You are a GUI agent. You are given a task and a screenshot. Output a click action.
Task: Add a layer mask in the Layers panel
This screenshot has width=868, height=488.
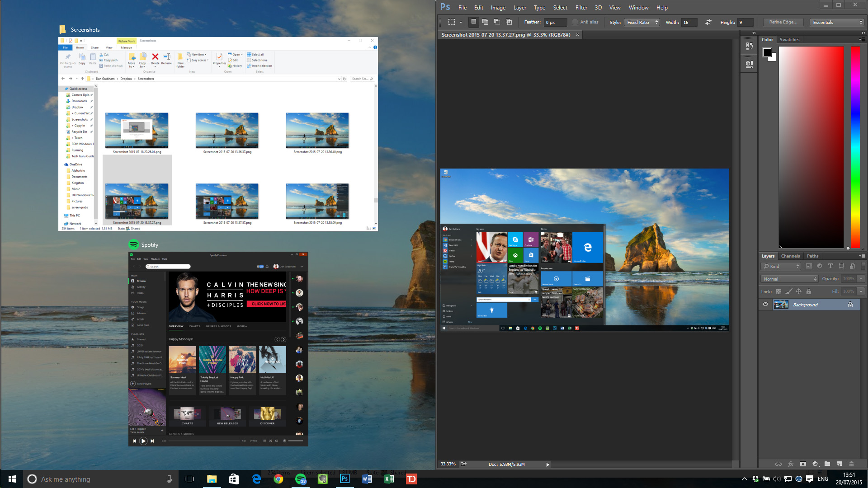pyautogui.click(x=802, y=464)
